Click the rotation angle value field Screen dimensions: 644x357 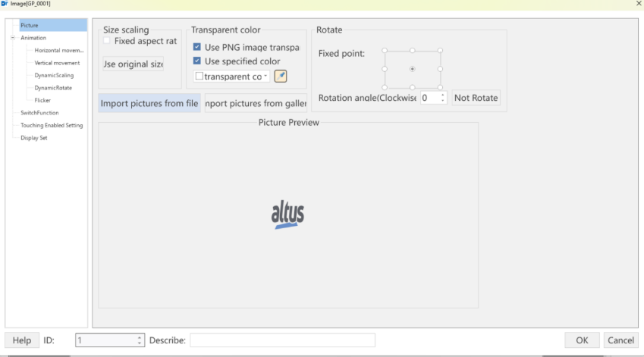click(x=429, y=98)
